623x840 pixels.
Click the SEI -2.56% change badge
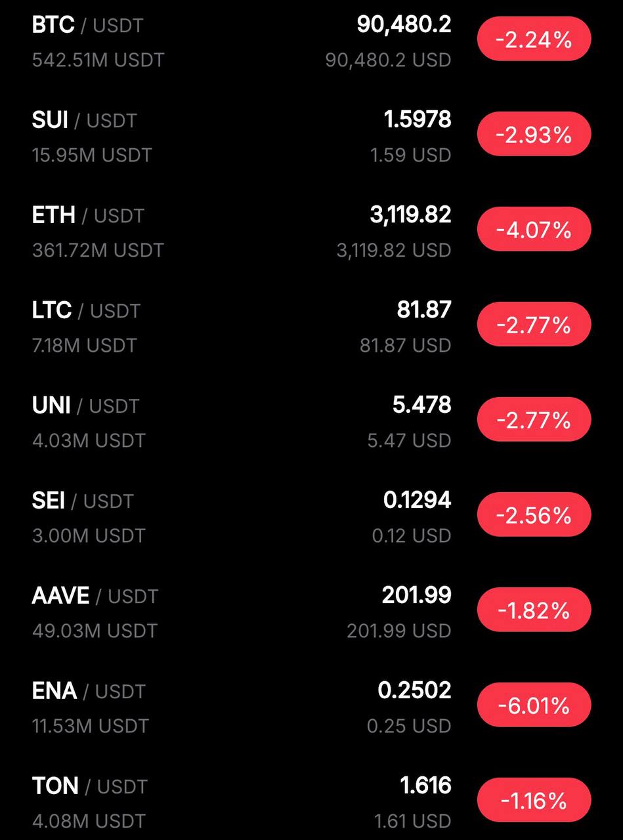click(x=534, y=516)
